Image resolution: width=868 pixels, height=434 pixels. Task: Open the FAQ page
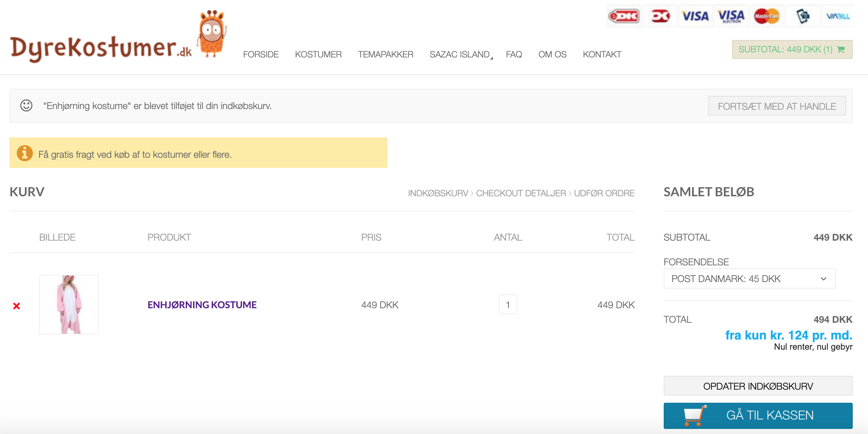coord(514,55)
